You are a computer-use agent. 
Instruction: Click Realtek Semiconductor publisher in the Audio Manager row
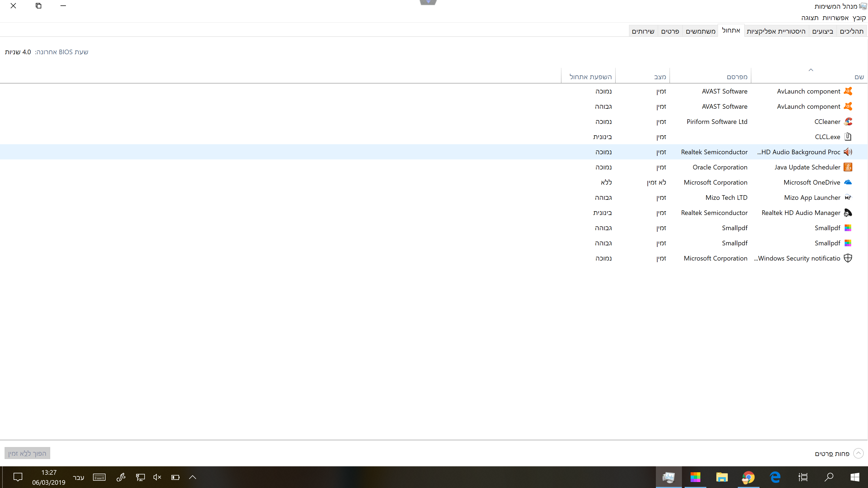[x=714, y=213]
